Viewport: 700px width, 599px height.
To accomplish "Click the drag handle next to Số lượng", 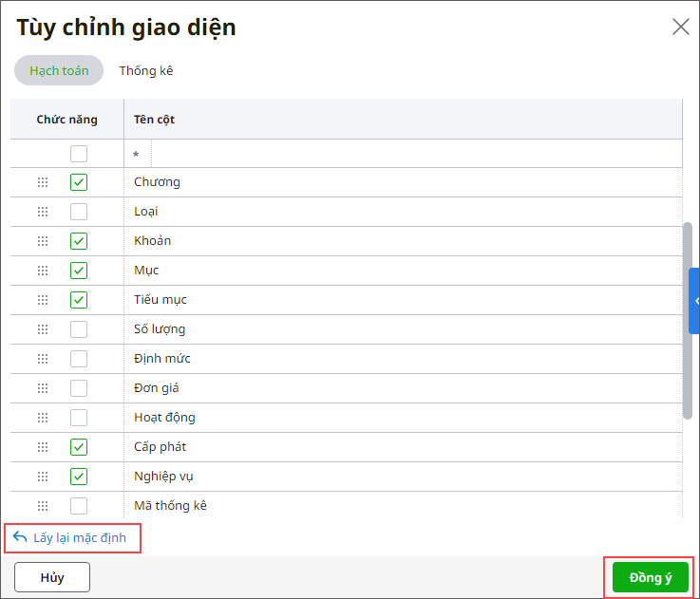I will 43,329.
